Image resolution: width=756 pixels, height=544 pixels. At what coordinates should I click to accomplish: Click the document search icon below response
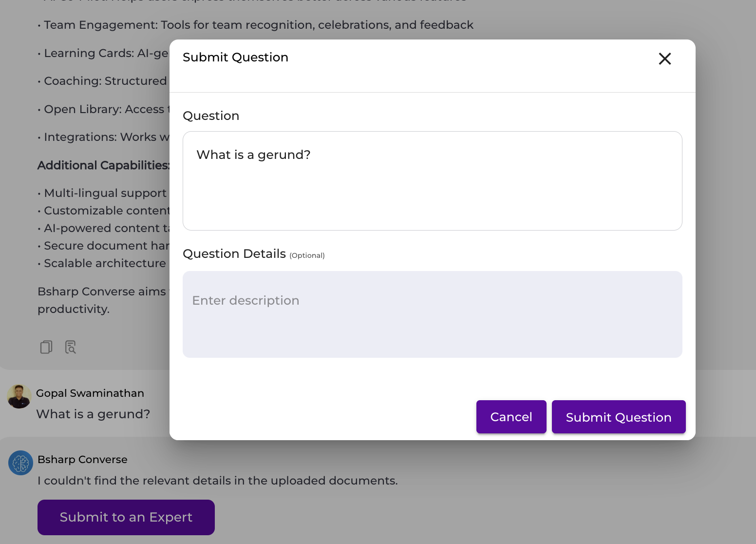pyautogui.click(x=71, y=347)
